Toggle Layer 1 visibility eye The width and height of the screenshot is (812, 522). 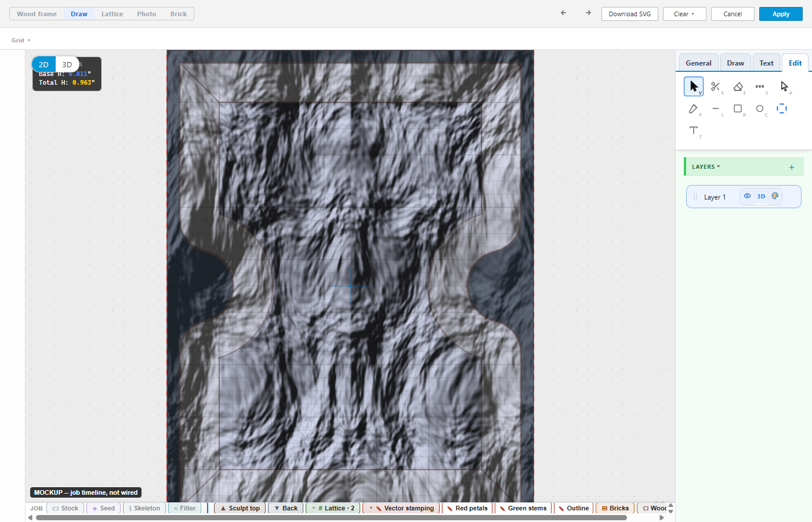click(747, 196)
